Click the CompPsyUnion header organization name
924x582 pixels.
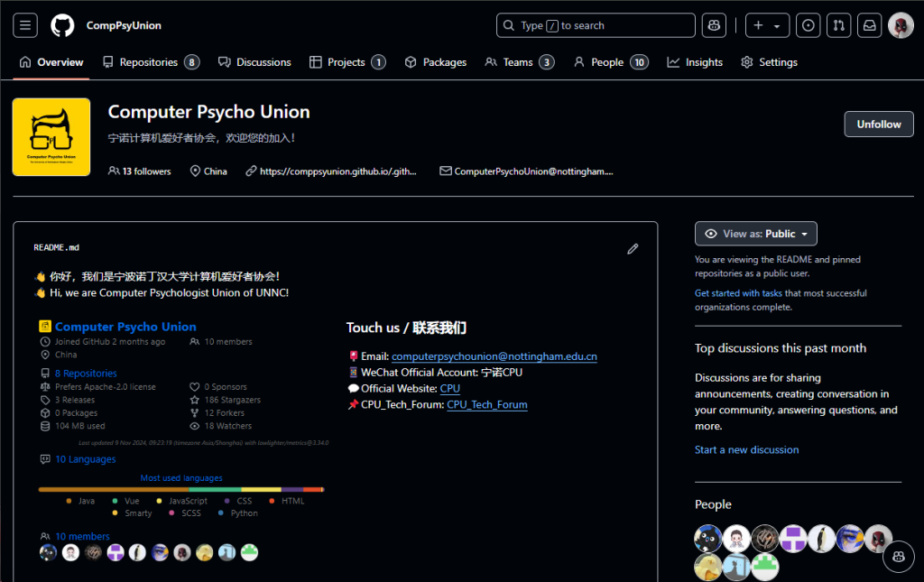(124, 25)
